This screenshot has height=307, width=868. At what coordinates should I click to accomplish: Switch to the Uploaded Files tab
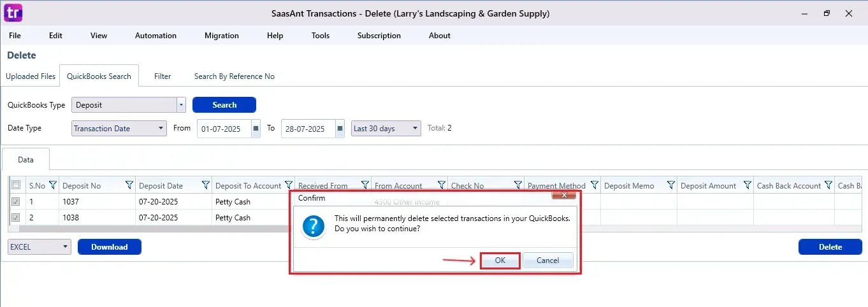(31, 76)
